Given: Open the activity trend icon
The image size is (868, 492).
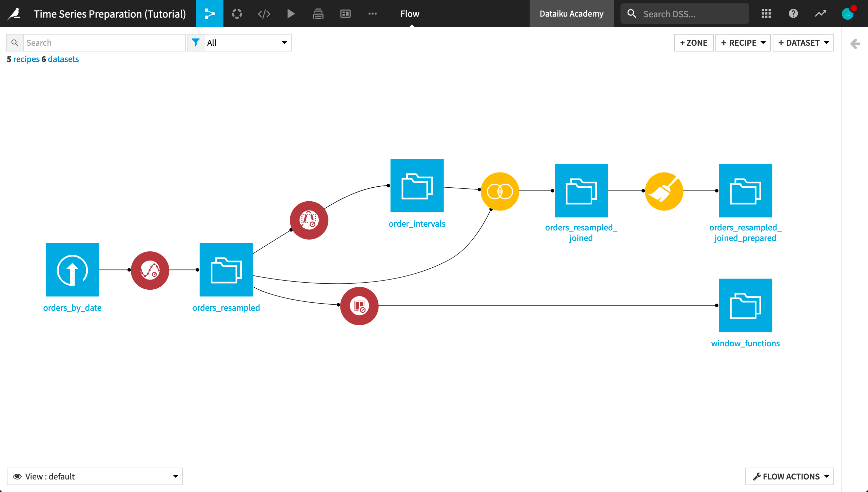Looking at the screenshot, I should pyautogui.click(x=821, y=14).
